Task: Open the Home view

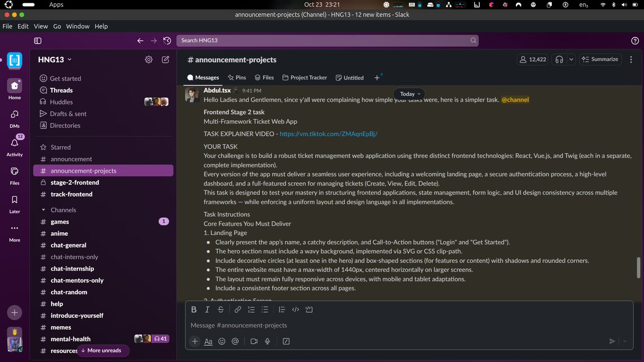Action: pyautogui.click(x=14, y=89)
